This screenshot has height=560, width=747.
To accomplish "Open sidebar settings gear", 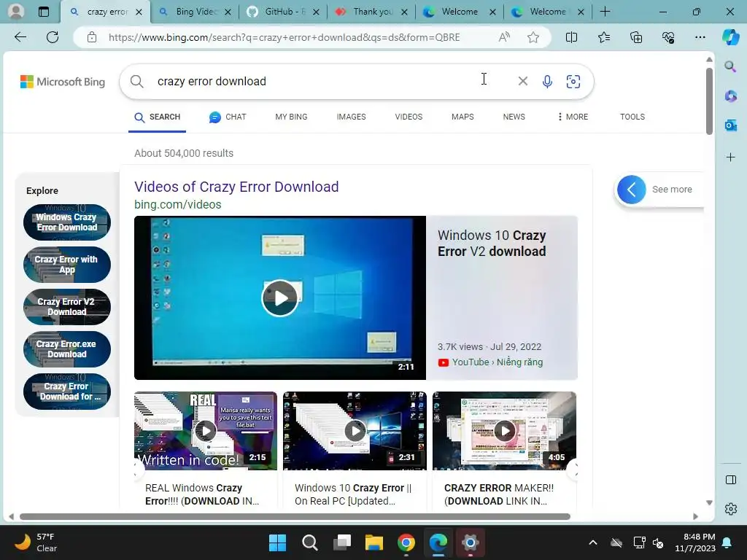I will point(730,509).
